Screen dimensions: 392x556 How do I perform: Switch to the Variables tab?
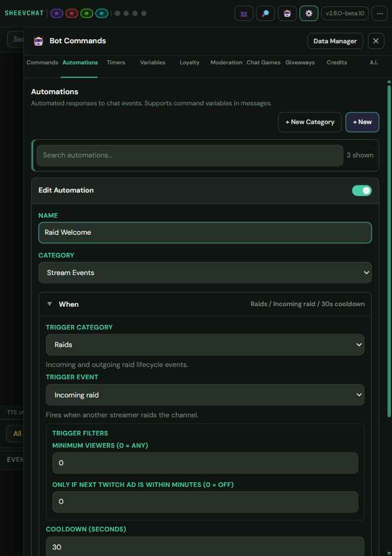[x=153, y=63]
